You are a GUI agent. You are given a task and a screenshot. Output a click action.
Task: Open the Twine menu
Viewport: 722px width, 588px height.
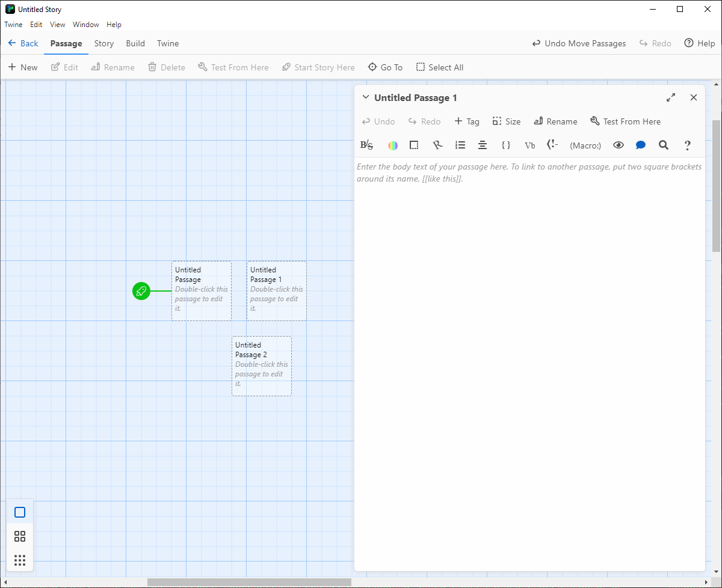pyautogui.click(x=13, y=25)
